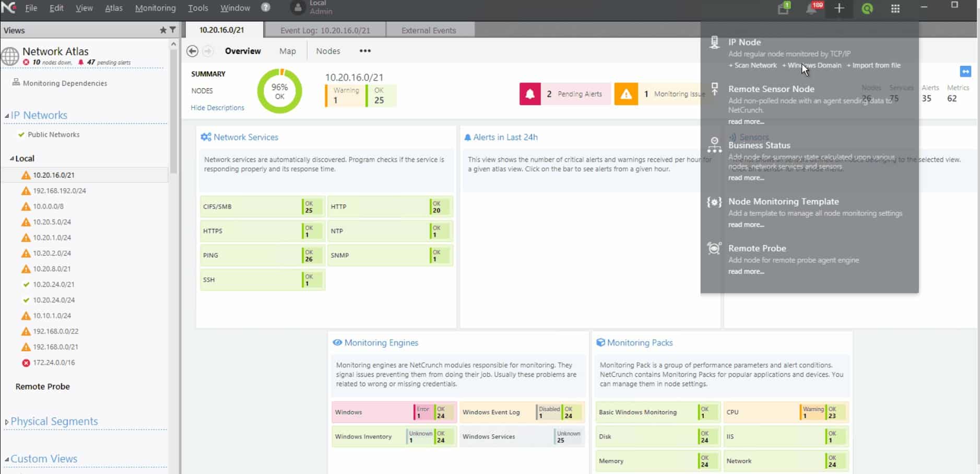Click the green status circle icon in top bar
Image resolution: width=980 pixels, height=474 pixels.
coord(867,8)
